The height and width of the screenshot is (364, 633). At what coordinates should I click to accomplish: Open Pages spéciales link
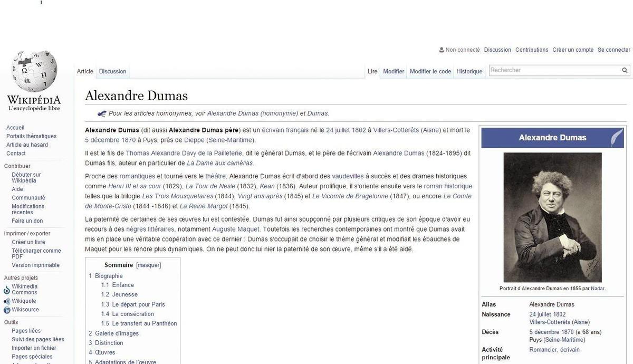[32, 357]
